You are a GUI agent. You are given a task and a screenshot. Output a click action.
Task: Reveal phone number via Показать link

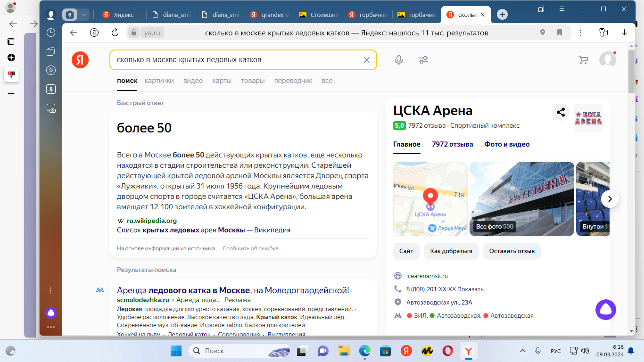pyautogui.click(x=471, y=289)
